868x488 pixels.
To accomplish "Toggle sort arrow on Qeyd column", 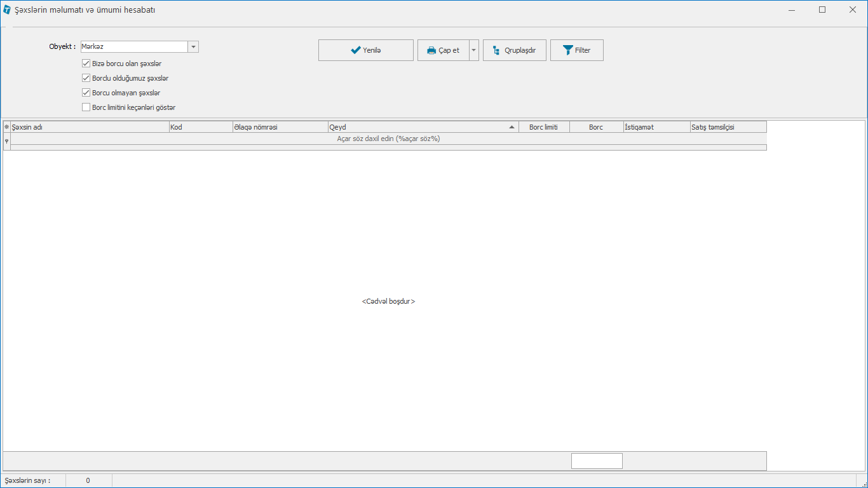I will coord(512,127).
